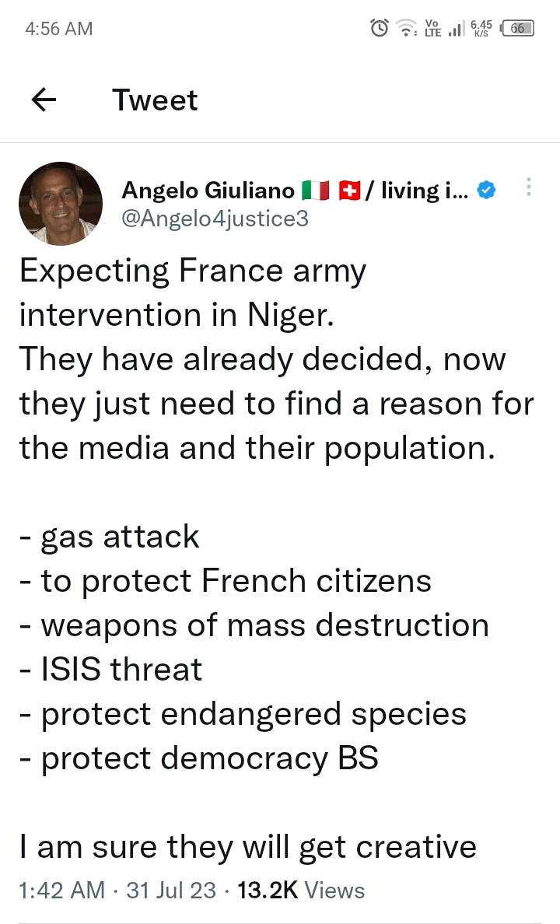Tap the back arrow icon

[x=44, y=100]
